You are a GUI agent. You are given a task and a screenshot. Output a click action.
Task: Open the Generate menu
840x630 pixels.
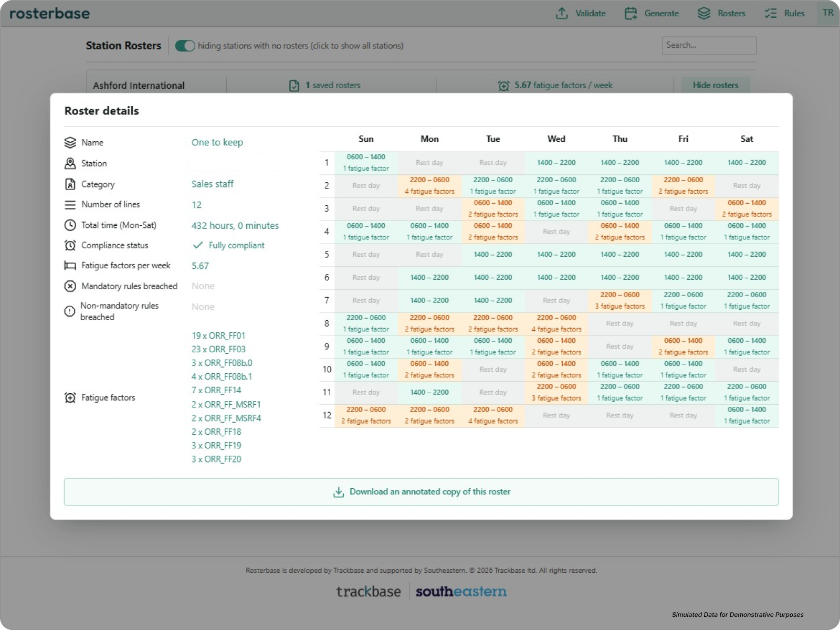(652, 13)
